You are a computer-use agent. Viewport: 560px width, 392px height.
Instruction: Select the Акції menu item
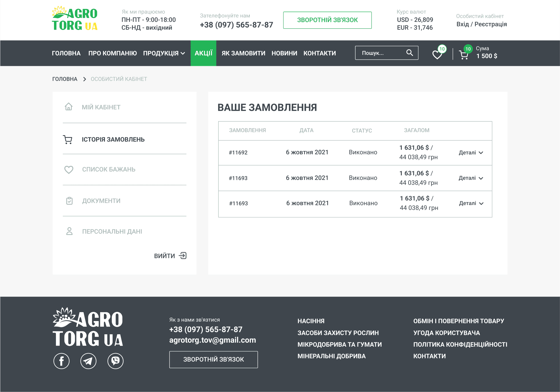(203, 53)
